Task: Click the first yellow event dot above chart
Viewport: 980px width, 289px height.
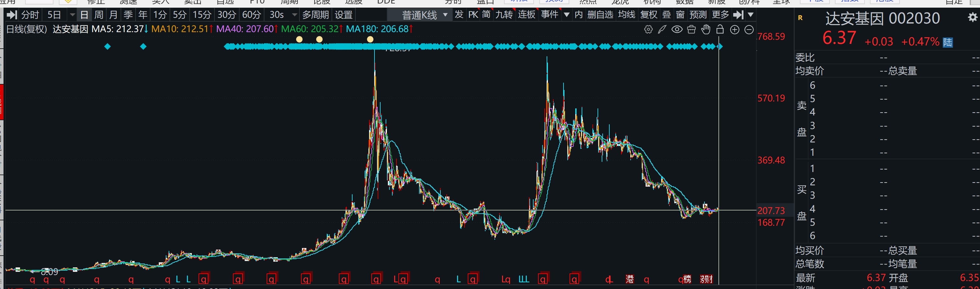Action: point(299,39)
